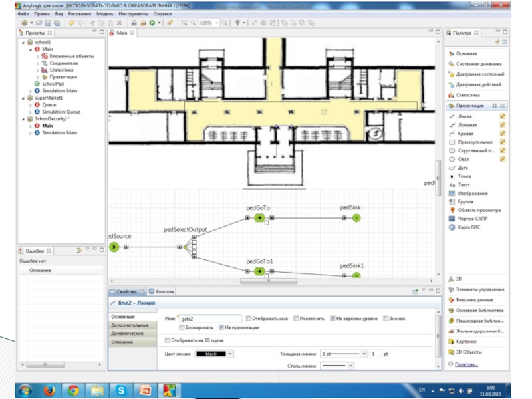Open the Правка menu

pos(42,14)
